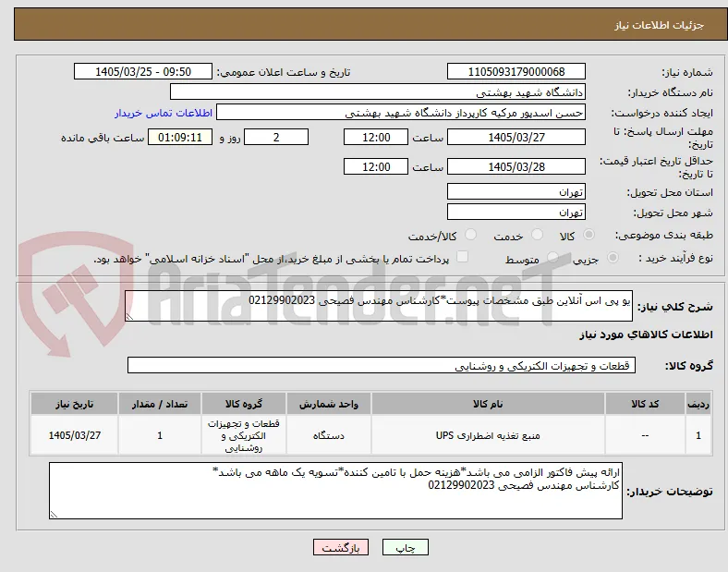728x572 pixels.
Task: Click the remaining days field showing 2
Action: tap(276, 137)
